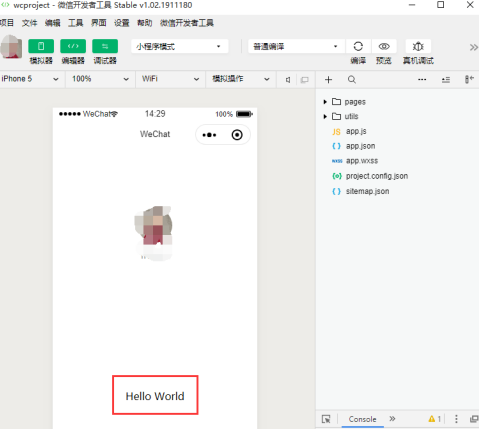Click the wcproject window logo icon
This screenshot has height=429, width=479.
5,5
